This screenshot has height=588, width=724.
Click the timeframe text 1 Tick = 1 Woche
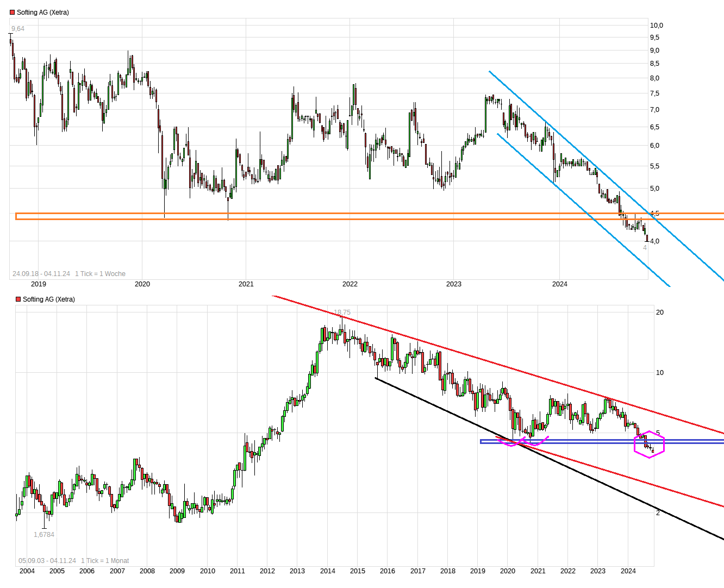point(101,274)
